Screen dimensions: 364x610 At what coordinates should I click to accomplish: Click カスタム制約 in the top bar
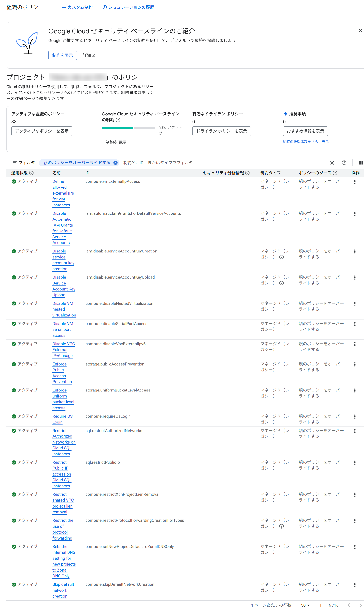(x=77, y=7)
